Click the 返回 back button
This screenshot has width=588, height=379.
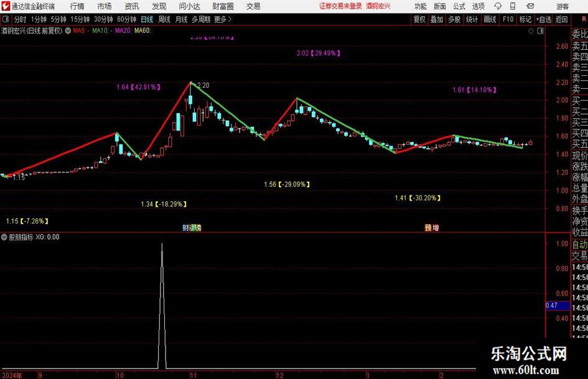561,19
